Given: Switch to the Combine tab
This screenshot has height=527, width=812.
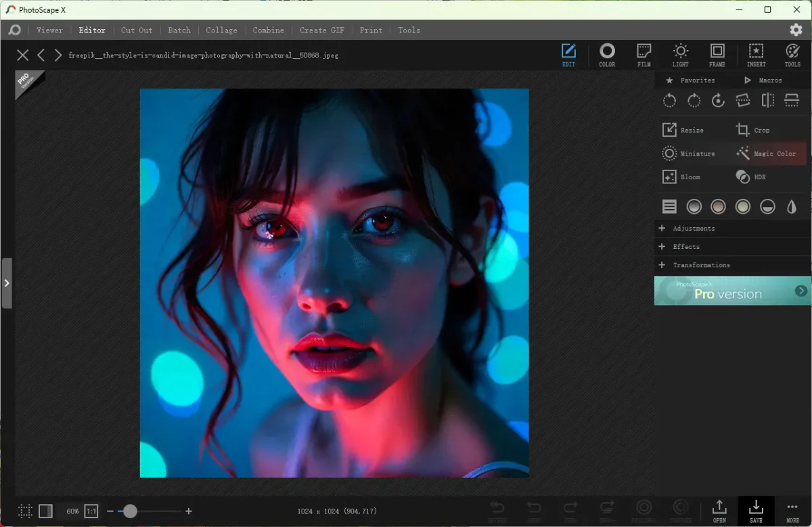Looking at the screenshot, I should 269,30.
